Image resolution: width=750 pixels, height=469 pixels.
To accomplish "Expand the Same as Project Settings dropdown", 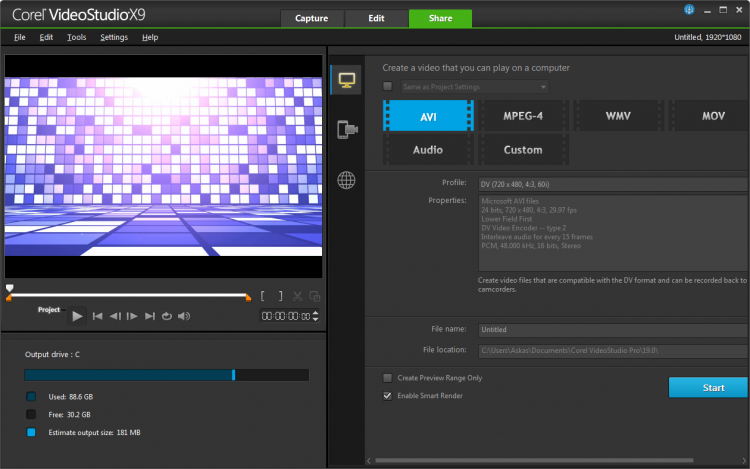I will coord(543,87).
